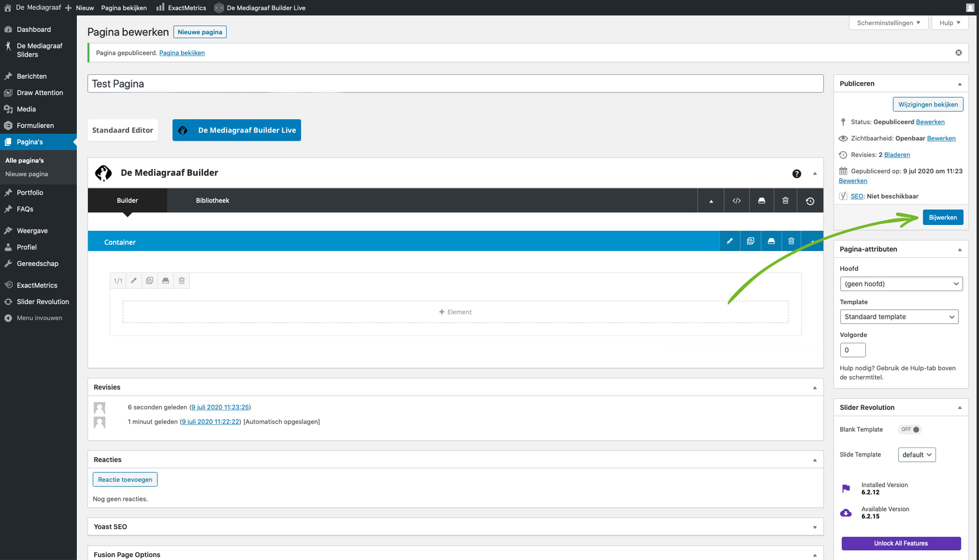Click the Volgorde order input field
This screenshot has width=979, height=560.
pyautogui.click(x=852, y=350)
